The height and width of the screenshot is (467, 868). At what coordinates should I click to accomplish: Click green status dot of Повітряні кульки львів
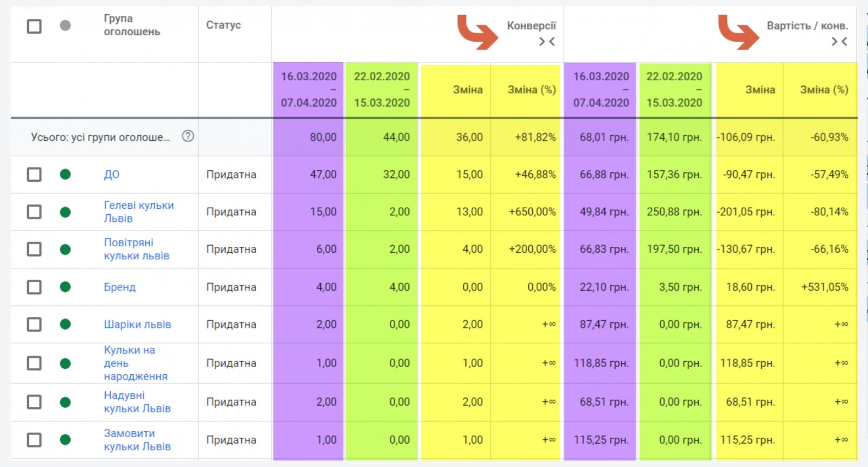click(65, 249)
